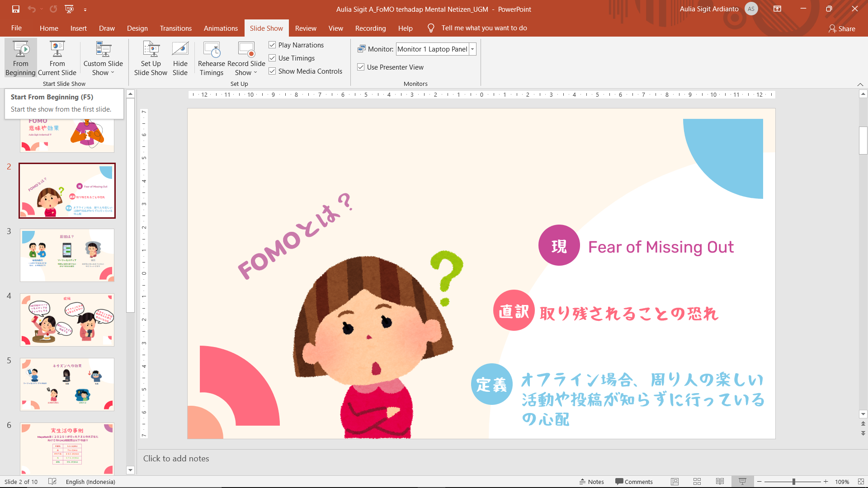
Task: Toggle Show Media Controls checkbox
Action: (x=272, y=71)
